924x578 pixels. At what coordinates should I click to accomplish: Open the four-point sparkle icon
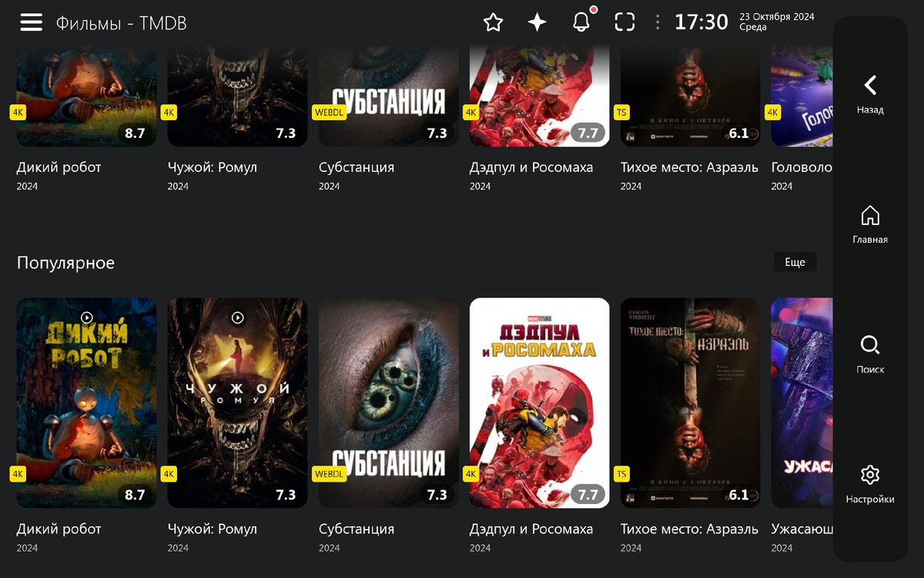point(537,22)
